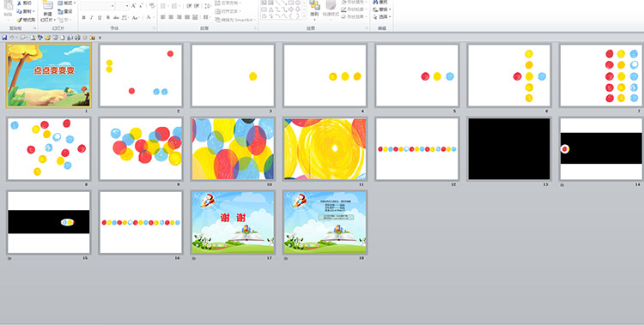Click the Save icon in quick access toolbar

[4, 38]
